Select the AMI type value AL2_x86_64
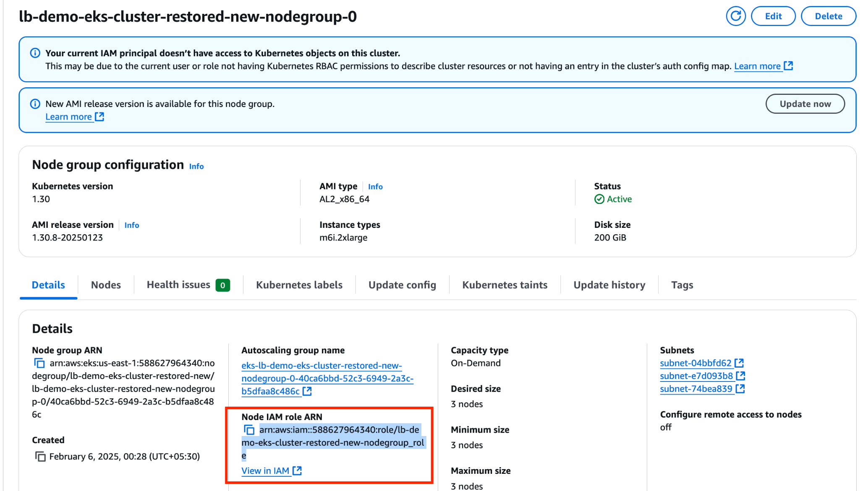Screen dimensions: 868x491 click(x=344, y=199)
